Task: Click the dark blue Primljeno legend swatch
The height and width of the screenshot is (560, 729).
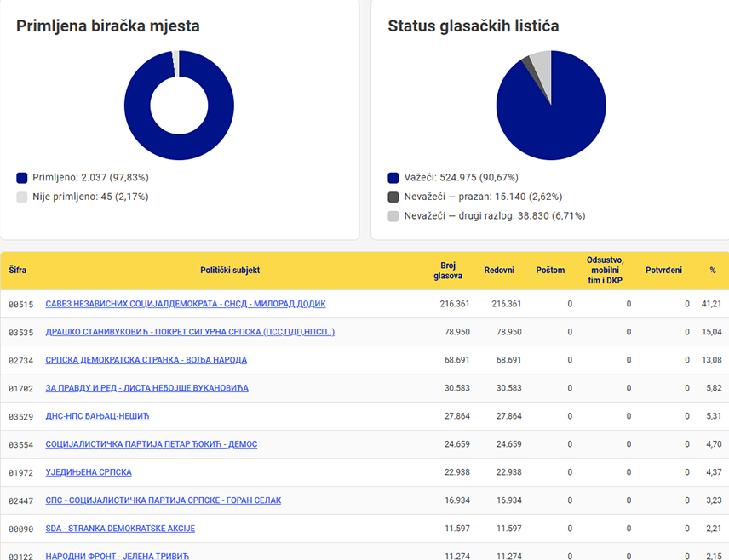Action: [22, 178]
